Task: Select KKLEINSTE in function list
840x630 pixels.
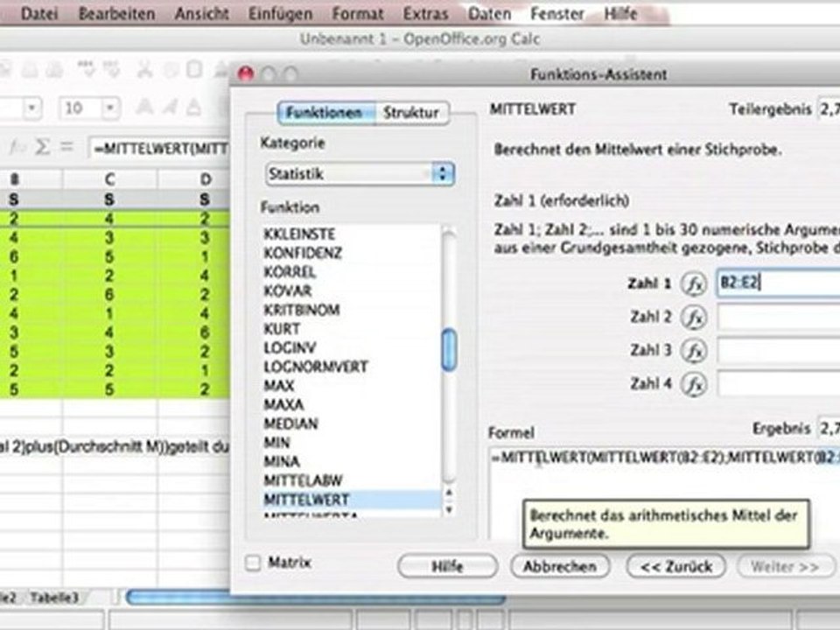Action: click(x=351, y=234)
